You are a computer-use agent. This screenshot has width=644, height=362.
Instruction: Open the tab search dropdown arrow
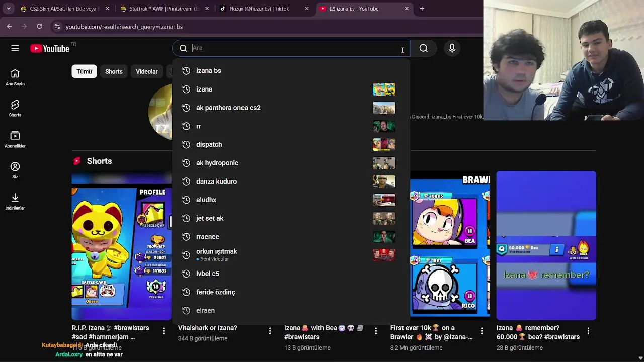tap(9, 9)
